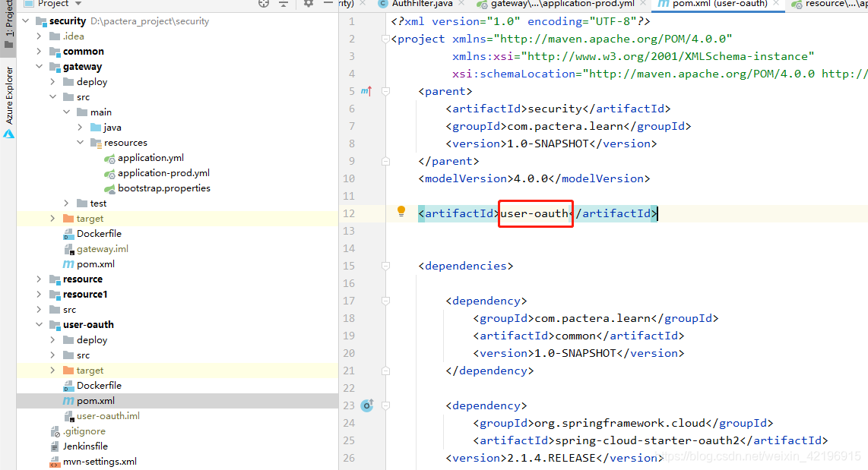Select mvn-settings.xml file
This screenshot has height=470, width=868.
[100, 461]
